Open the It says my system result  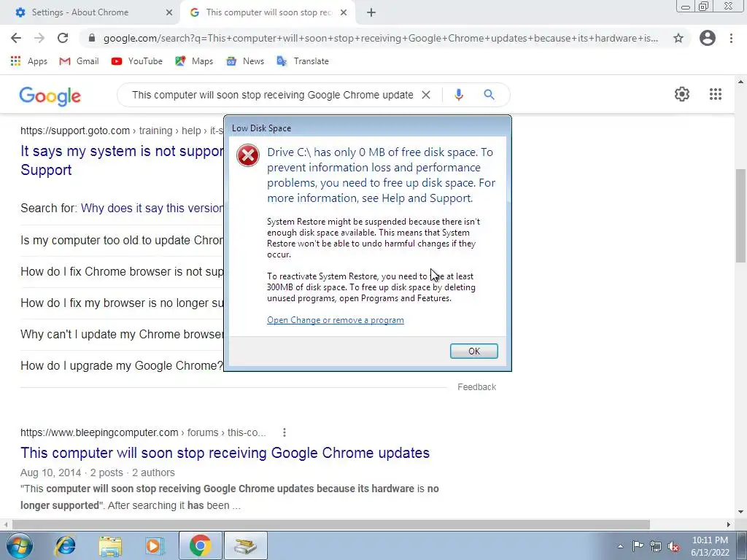pyautogui.click(x=122, y=160)
